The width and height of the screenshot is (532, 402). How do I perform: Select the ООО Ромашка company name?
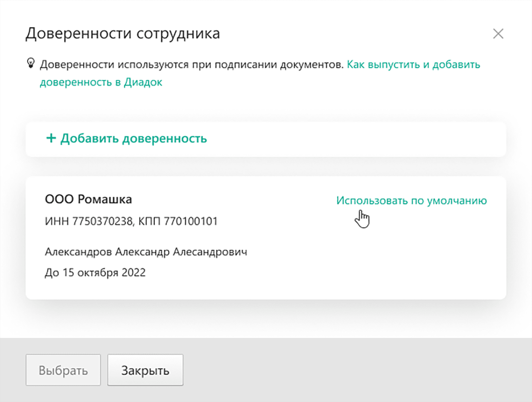pos(88,199)
